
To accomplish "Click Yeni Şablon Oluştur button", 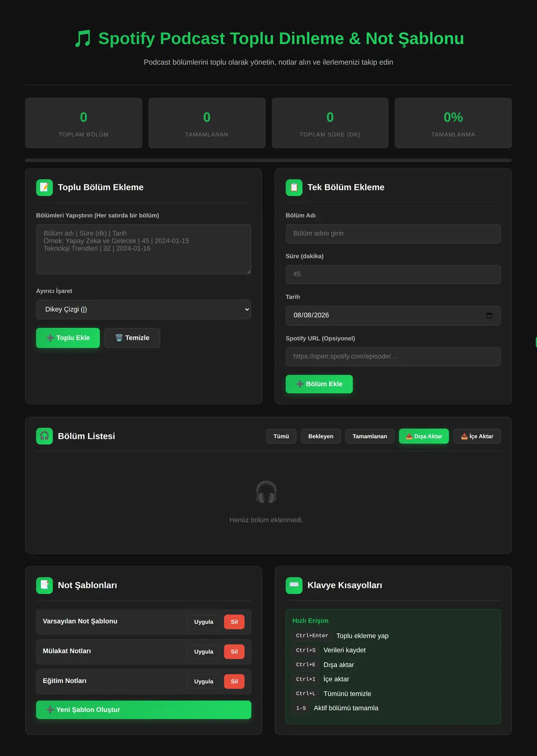I will 144,710.
